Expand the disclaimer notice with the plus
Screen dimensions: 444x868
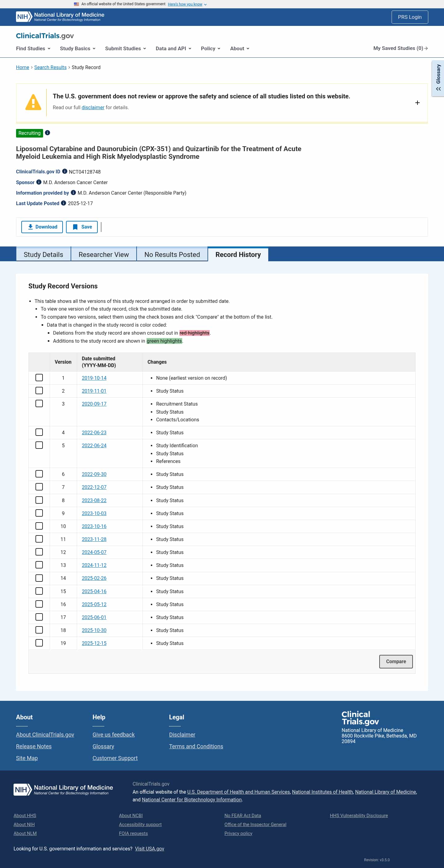point(417,103)
